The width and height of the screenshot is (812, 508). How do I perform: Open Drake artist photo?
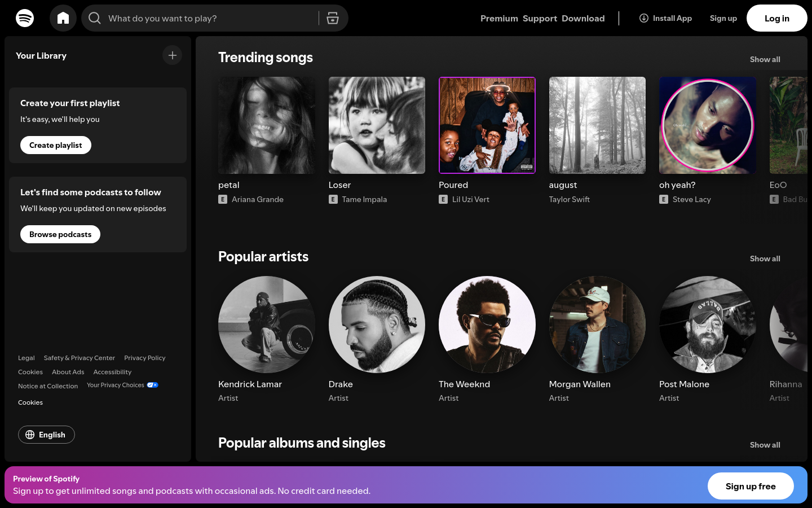(377, 325)
